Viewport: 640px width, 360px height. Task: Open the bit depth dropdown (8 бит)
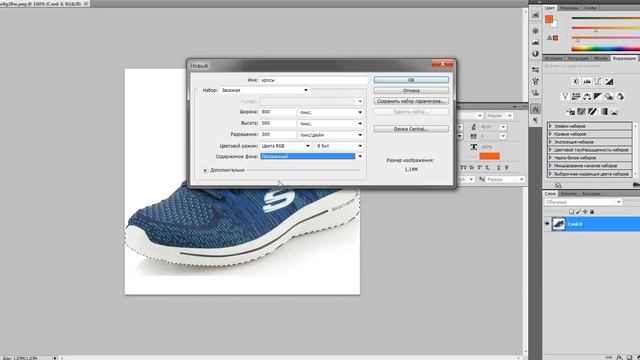[339, 146]
